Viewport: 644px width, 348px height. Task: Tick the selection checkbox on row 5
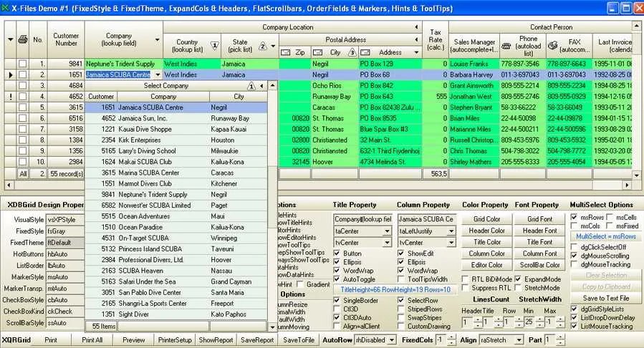tap(23, 107)
